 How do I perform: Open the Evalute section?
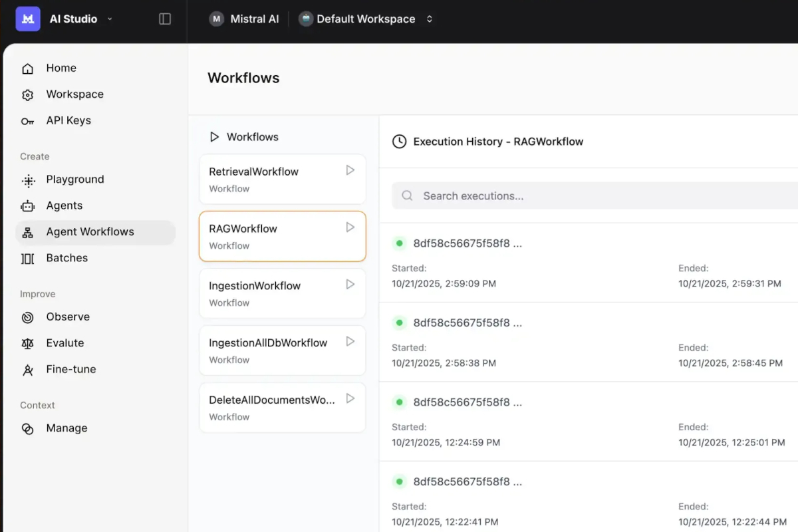tap(65, 344)
